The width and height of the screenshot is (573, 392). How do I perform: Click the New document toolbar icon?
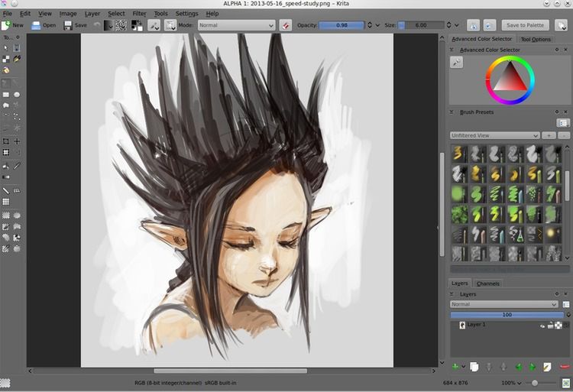point(6,25)
